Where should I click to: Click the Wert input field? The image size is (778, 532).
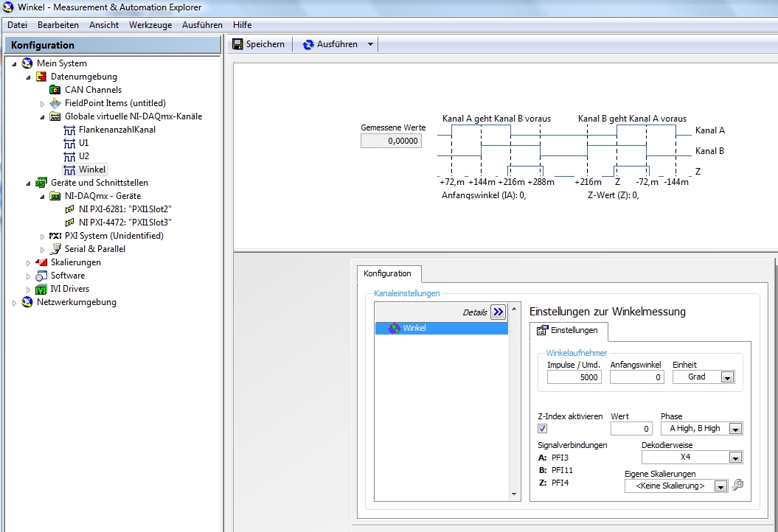click(632, 429)
